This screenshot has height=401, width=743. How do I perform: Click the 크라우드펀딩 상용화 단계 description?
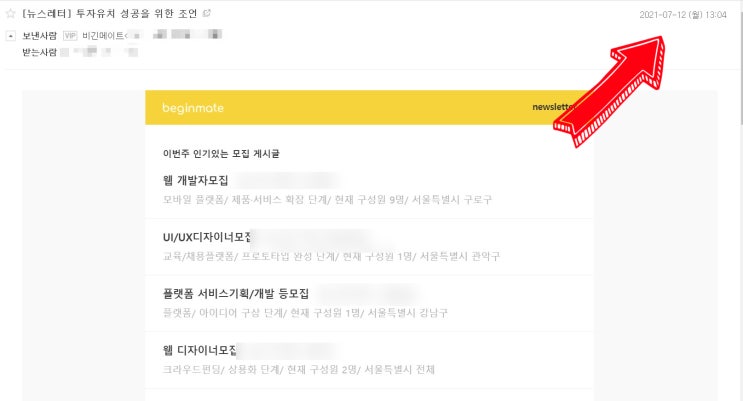(299, 369)
